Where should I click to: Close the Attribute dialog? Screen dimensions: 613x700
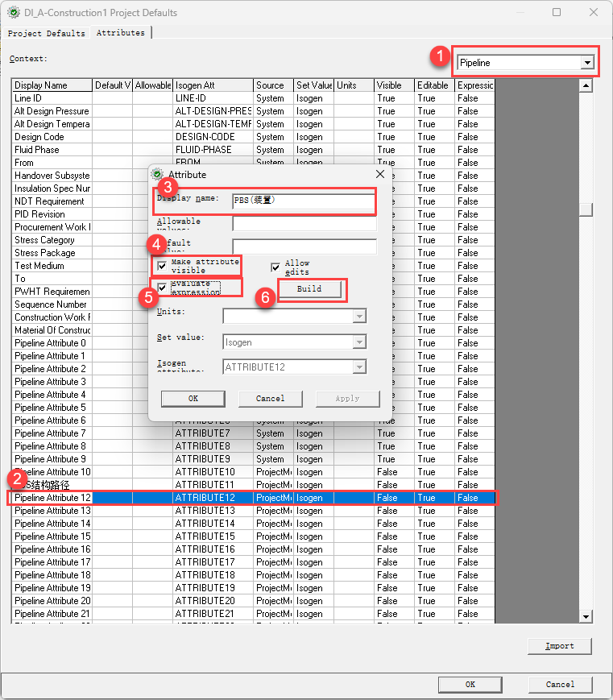(x=380, y=174)
